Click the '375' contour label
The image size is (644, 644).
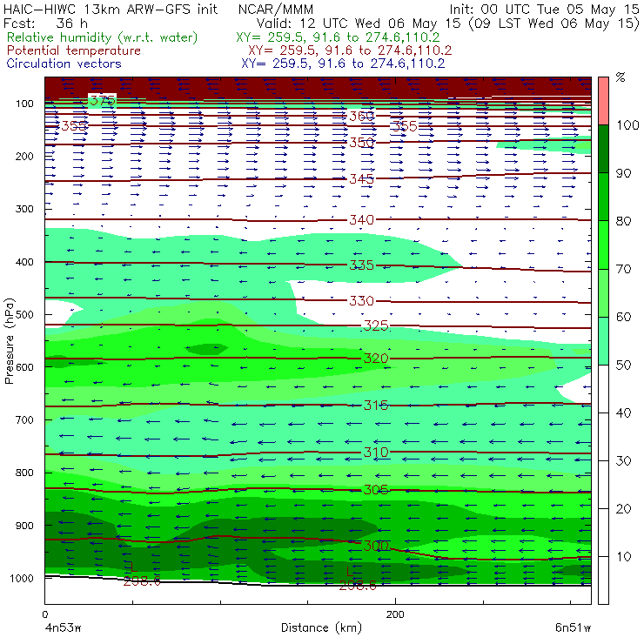coord(103,101)
